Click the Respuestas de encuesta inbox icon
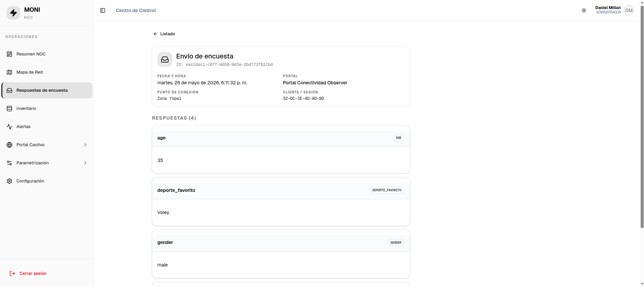This screenshot has height=287, width=644. coord(9,90)
